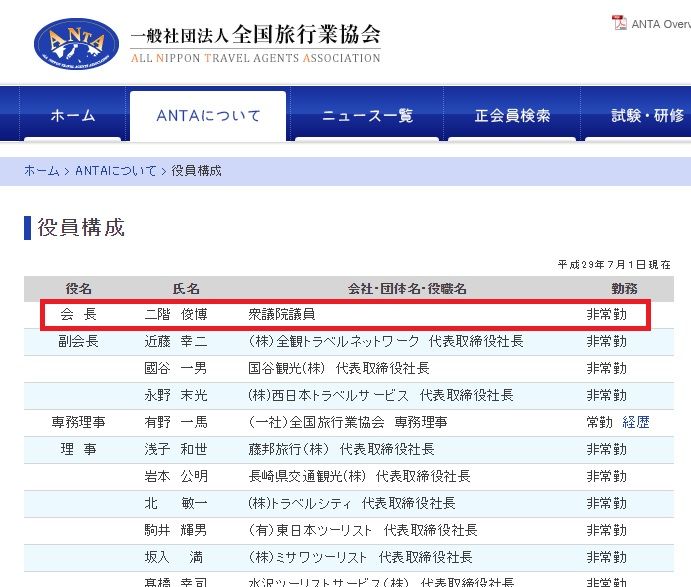The width and height of the screenshot is (691, 587).
Task: Click ホーム in the breadcrumb
Action: 42,171
